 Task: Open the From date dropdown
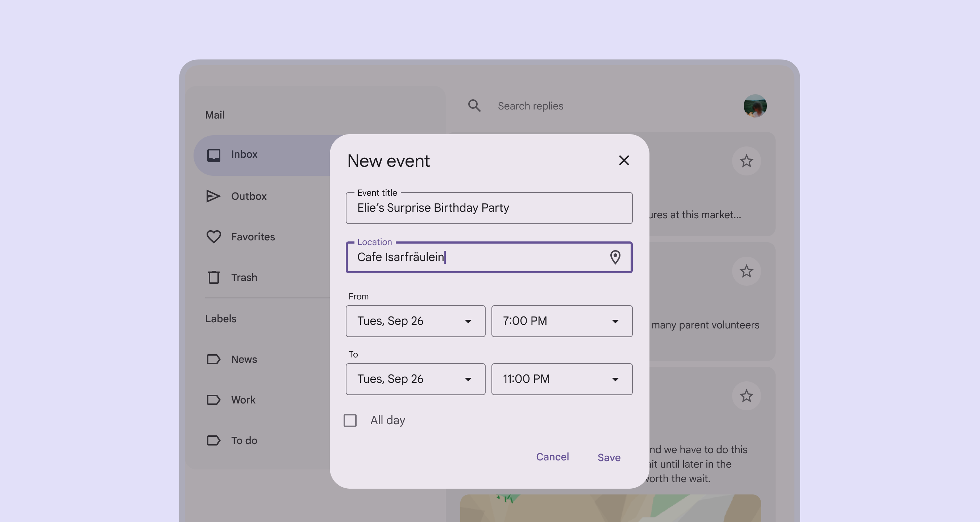click(x=415, y=321)
